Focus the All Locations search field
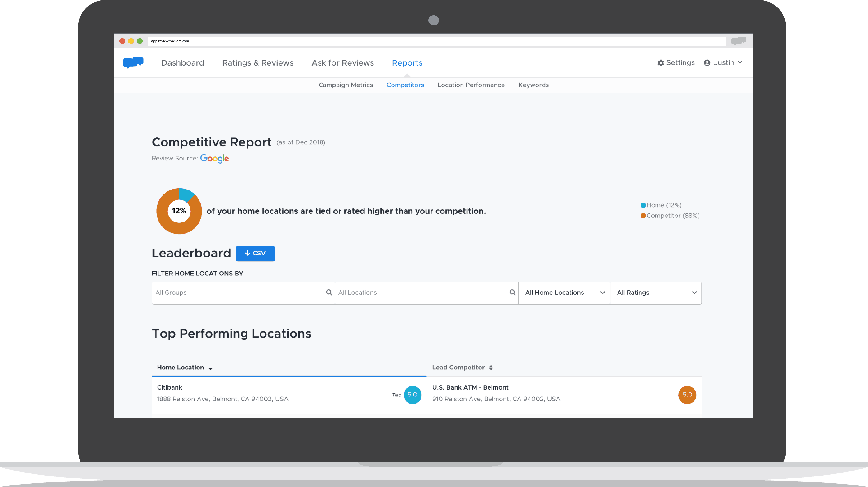This screenshot has width=868, height=487. click(x=427, y=293)
